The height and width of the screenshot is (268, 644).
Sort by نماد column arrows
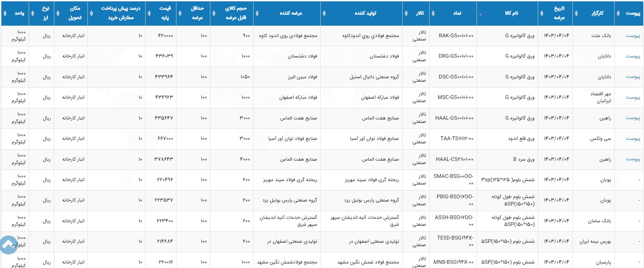[433, 13]
